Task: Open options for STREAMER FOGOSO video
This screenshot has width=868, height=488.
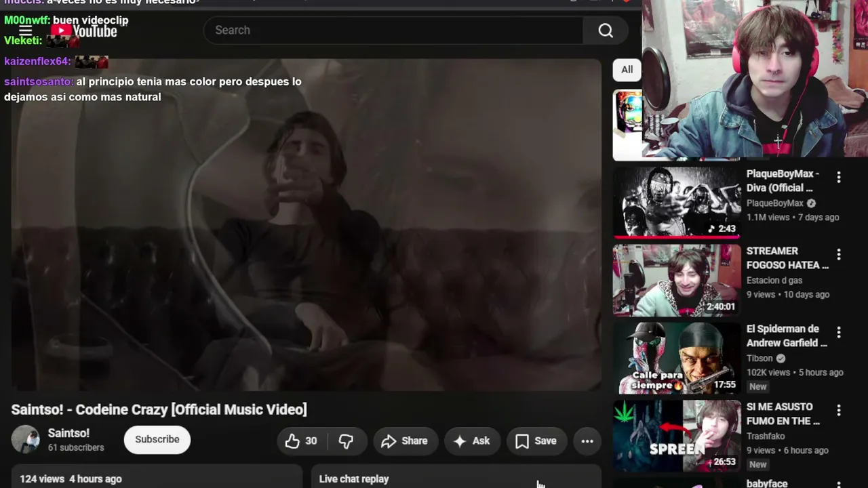Action: click(x=839, y=255)
